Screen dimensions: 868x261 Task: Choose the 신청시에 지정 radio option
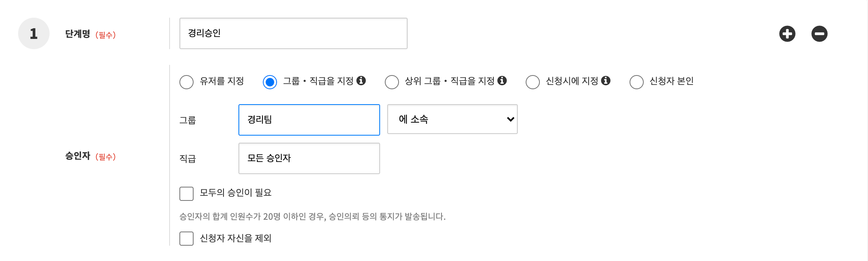click(533, 82)
